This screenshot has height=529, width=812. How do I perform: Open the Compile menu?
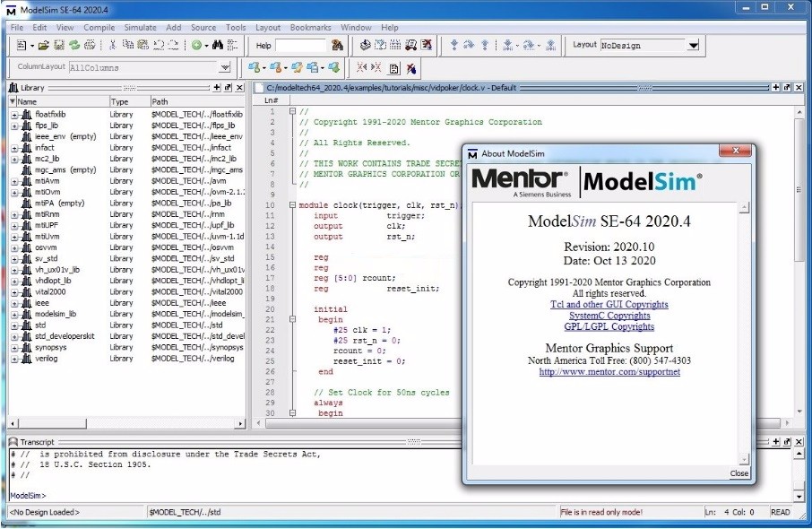[99, 28]
